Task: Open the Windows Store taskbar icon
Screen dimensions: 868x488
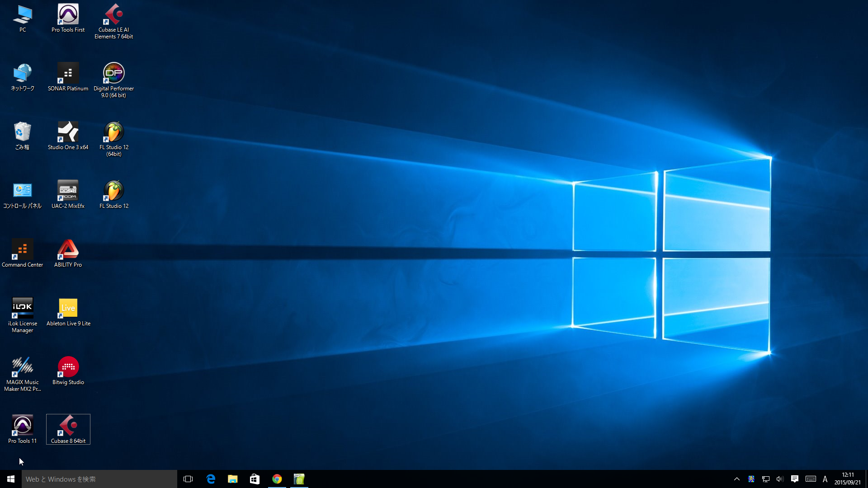Action: click(x=255, y=479)
